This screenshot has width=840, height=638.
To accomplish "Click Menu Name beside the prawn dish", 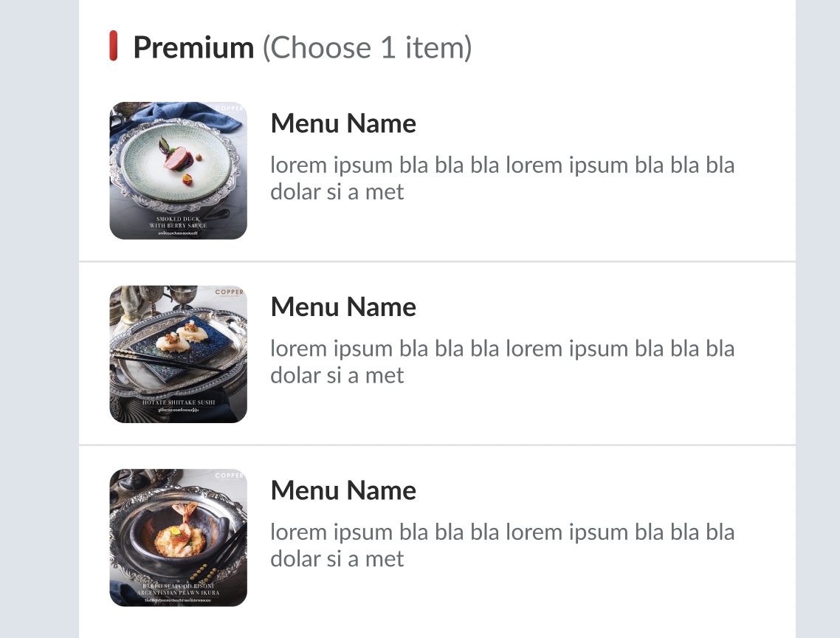I will point(343,490).
